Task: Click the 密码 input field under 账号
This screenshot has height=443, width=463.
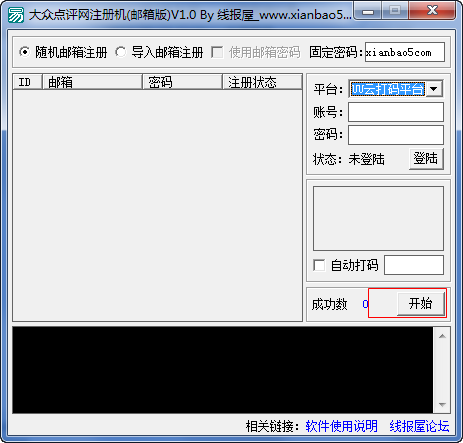Action: click(396, 135)
